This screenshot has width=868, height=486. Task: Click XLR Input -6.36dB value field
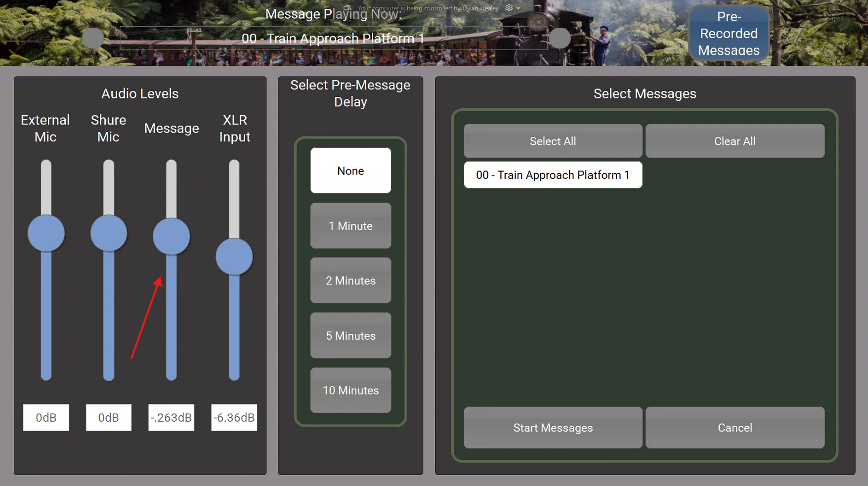tap(234, 418)
